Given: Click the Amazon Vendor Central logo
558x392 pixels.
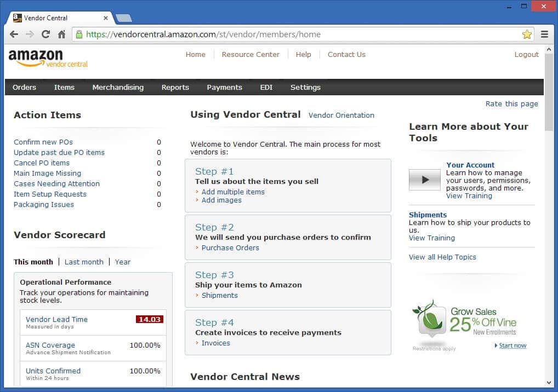Looking at the screenshot, I should pyautogui.click(x=48, y=58).
